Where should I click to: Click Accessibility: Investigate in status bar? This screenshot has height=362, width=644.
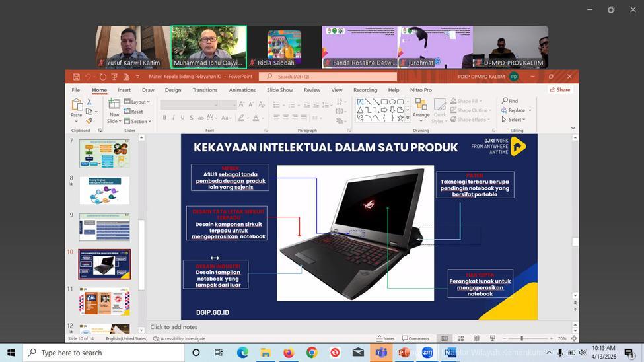click(179, 339)
